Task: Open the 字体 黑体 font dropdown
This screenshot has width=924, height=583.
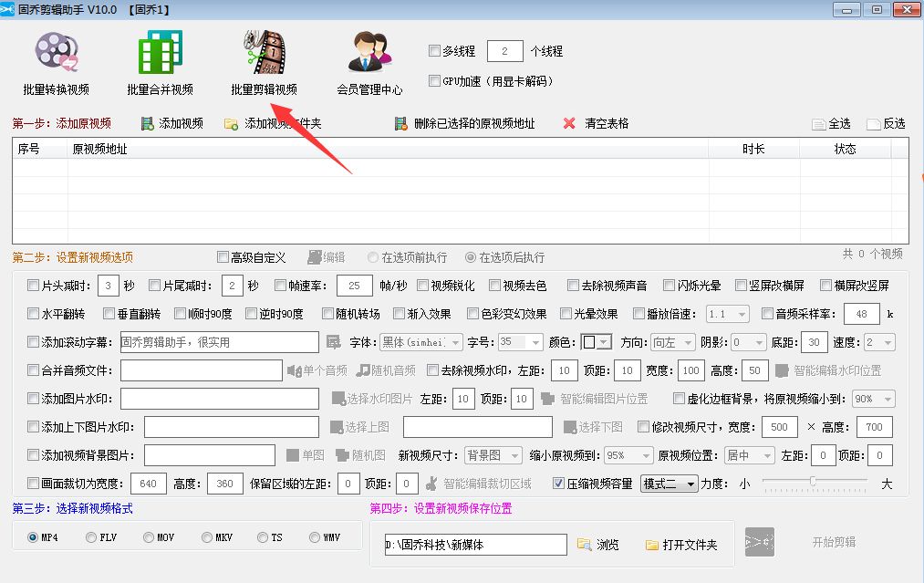Action: click(x=421, y=342)
